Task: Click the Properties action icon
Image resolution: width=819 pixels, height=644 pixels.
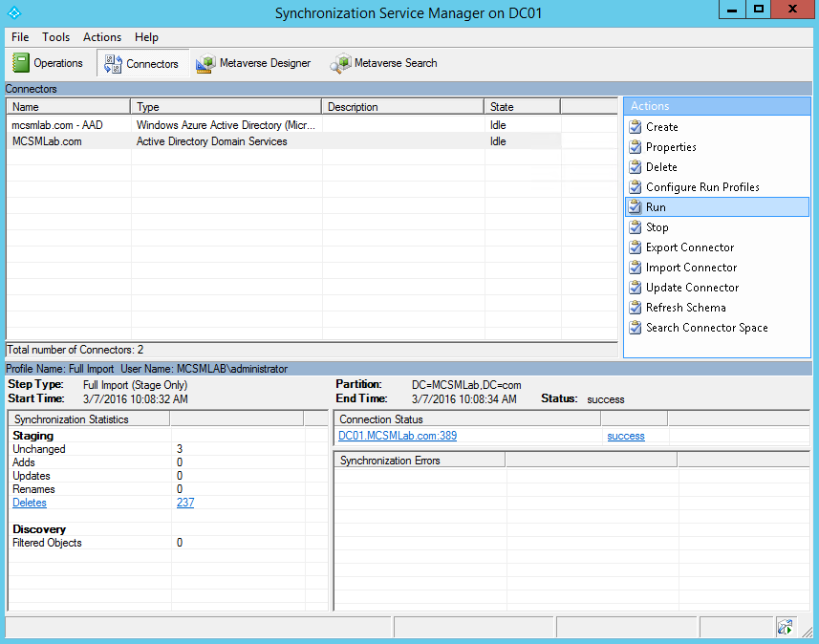Action: pyautogui.click(x=636, y=147)
